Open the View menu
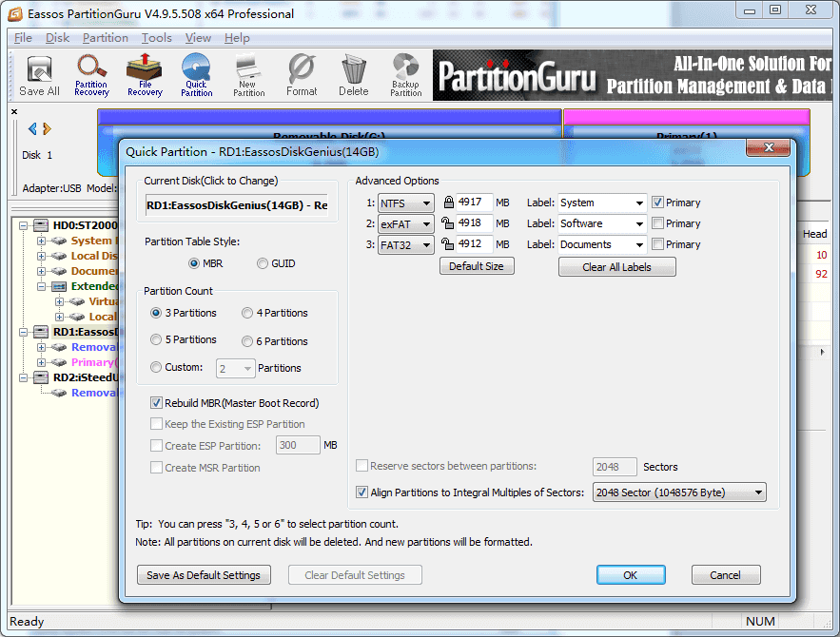The width and height of the screenshot is (840, 637). 198,38
